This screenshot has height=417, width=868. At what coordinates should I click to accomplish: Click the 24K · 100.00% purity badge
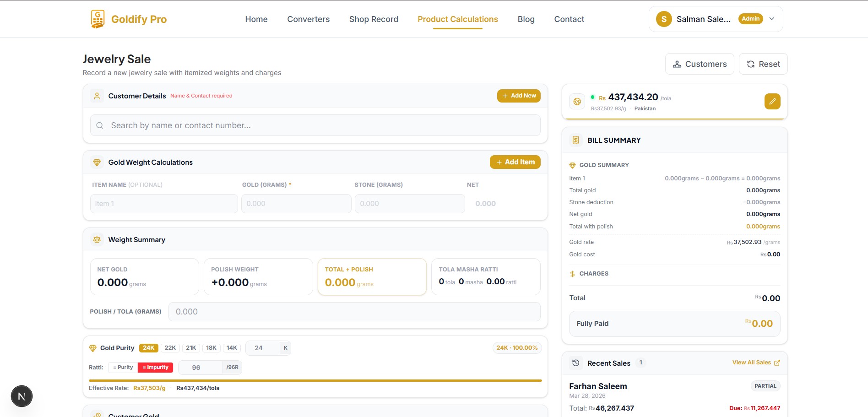517,348
